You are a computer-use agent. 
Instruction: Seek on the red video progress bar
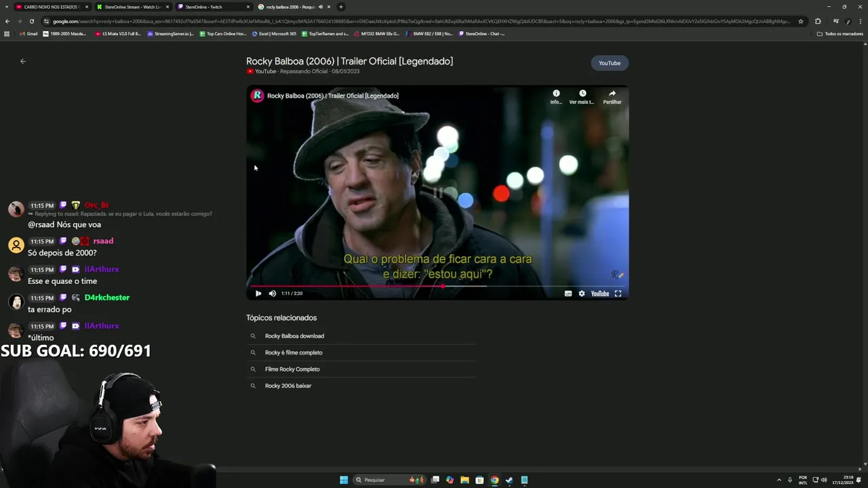tap(437, 286)
